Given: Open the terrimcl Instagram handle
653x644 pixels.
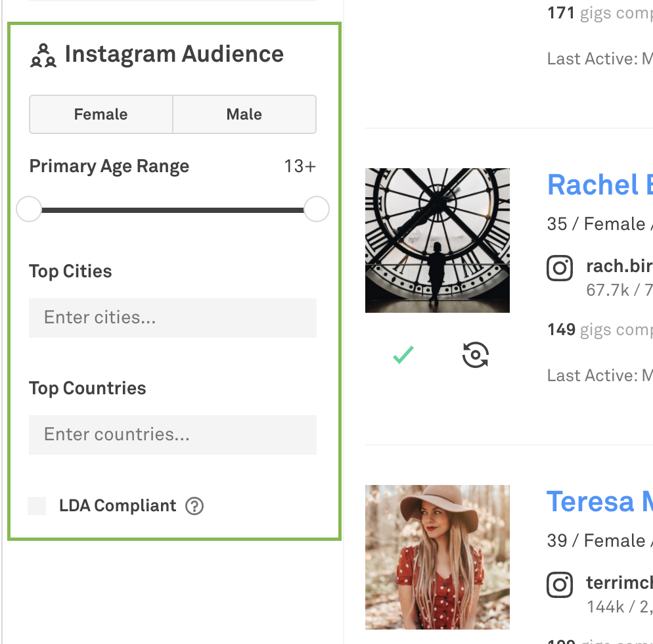Looking at the screenshot, I should (619, 583).
